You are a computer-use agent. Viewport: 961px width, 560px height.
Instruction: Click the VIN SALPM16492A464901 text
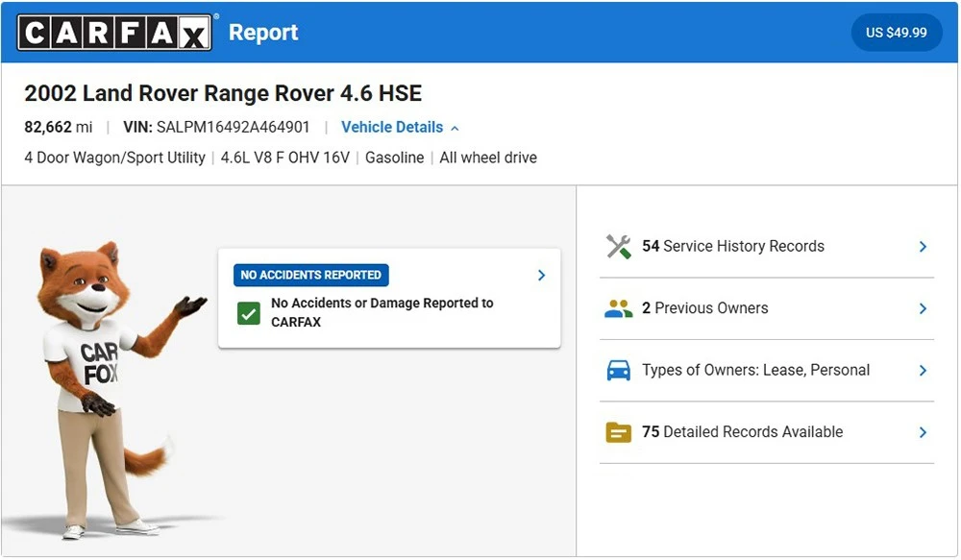pyautogui.click(x=216, y=127)
